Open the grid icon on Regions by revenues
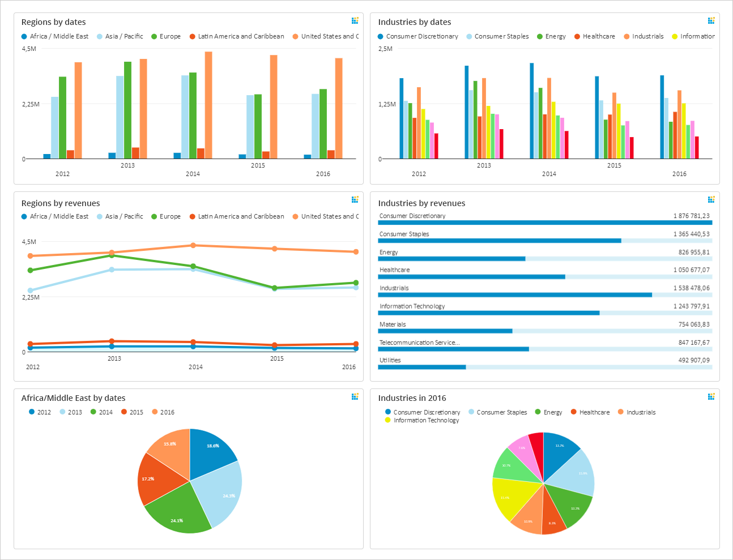This screenshot has height=560, width=733. [355, 199]
